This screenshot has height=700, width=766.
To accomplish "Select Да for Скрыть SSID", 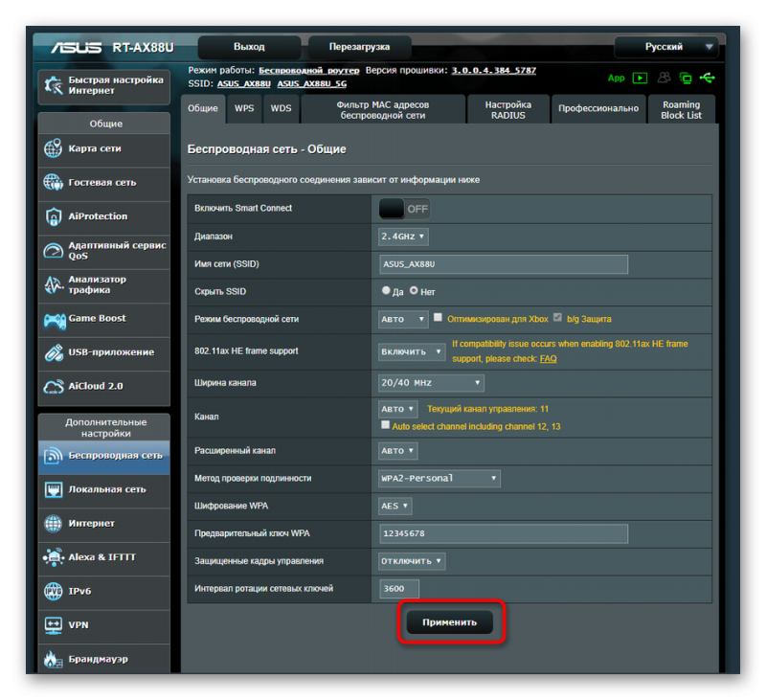I will coord(386,291).
